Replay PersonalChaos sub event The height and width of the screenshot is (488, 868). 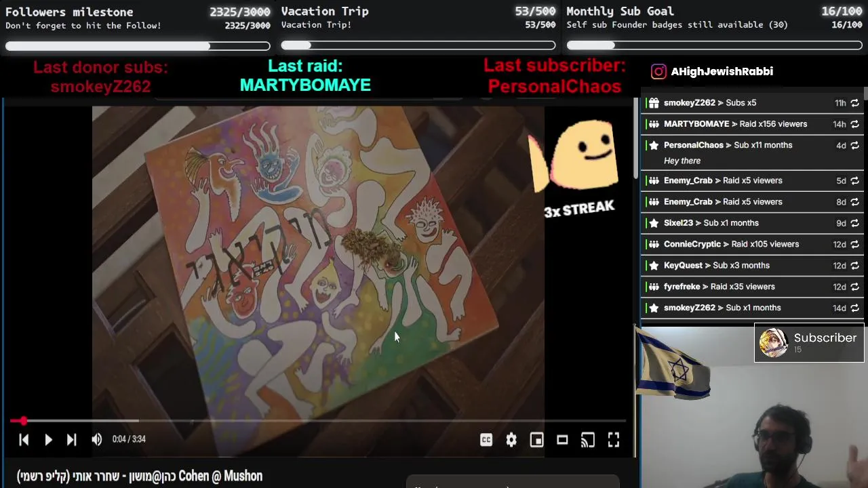click(x=854, y=145)
